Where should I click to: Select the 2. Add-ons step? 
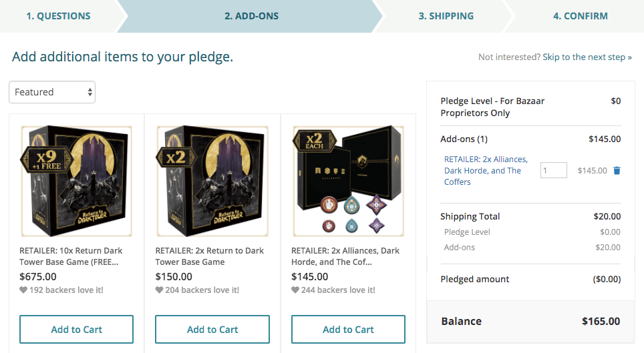[x=251, y=16]
